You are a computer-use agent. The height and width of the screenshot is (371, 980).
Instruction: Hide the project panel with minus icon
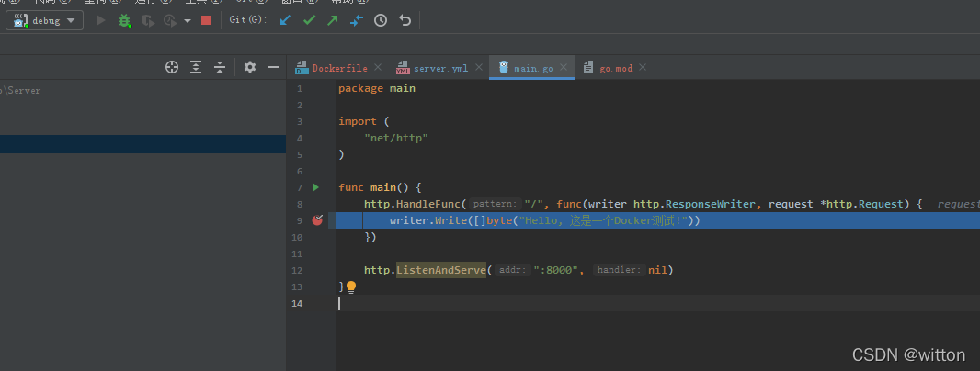pyautogui.click(x=274, y=67)
